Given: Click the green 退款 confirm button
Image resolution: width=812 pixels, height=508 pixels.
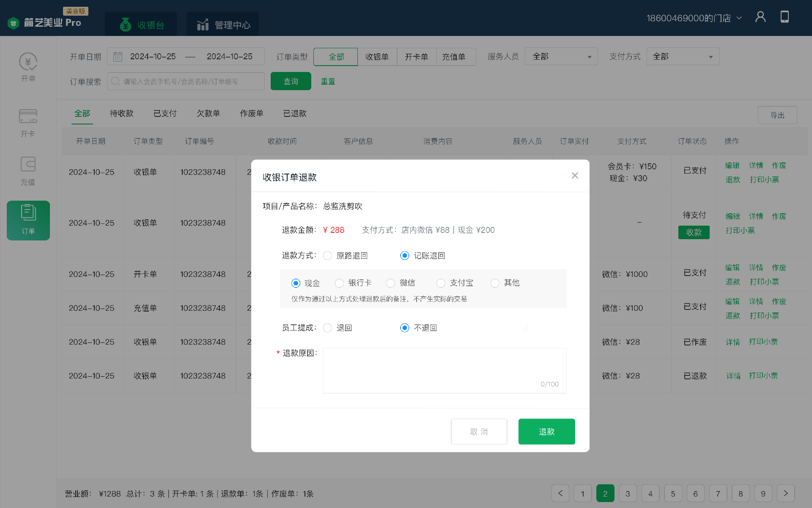Looking at the screenshot, I should pyautogui.click(x=546, y=431).
